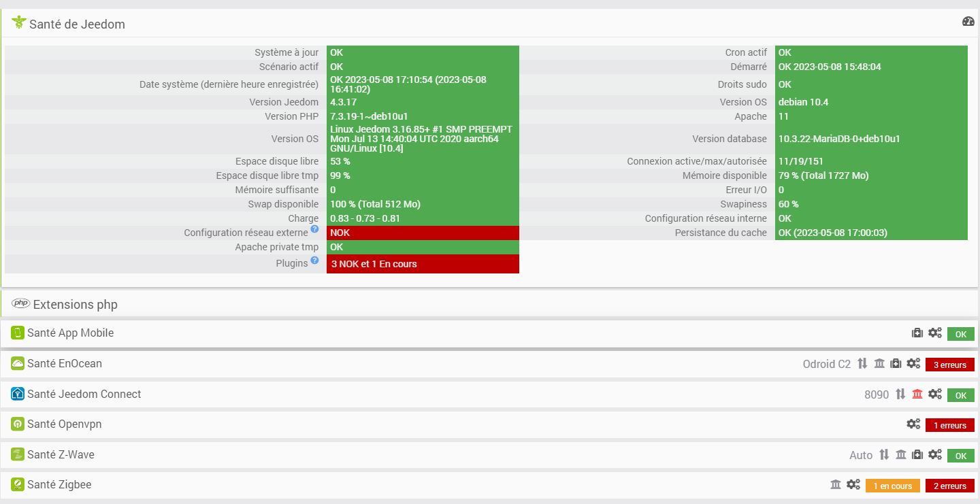980x504 pixels.
Task: Click the up-down arrows icon in Santé EnOcean row
Action: 862,364
